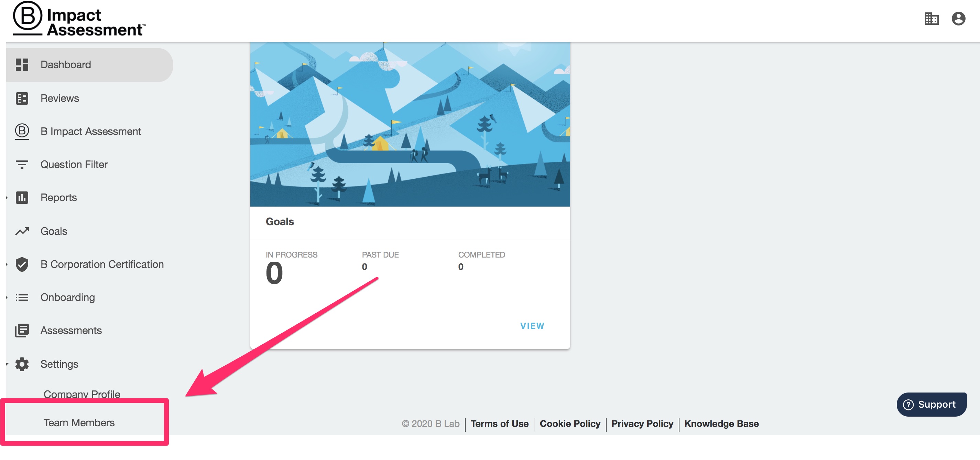Open the company building icon in header
Screen dimensions: 980x460
coord(931,19)
